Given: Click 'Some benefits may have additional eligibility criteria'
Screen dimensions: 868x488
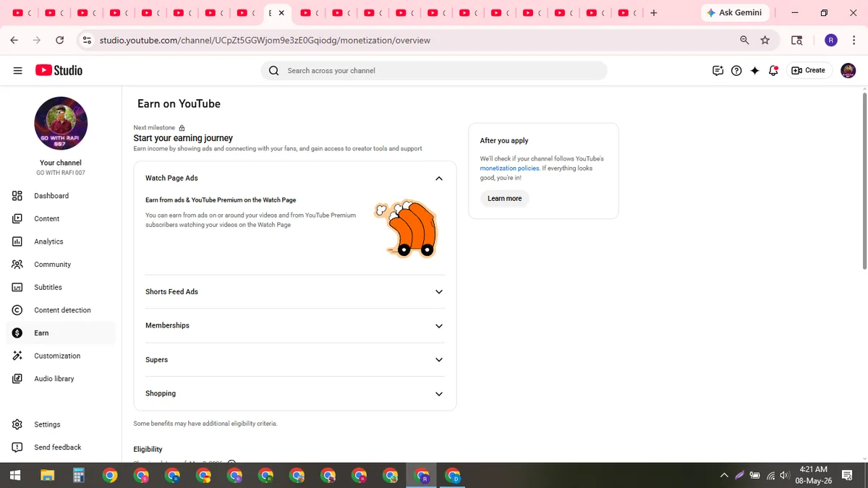Looking at the screenshot, I should [205, 424].
